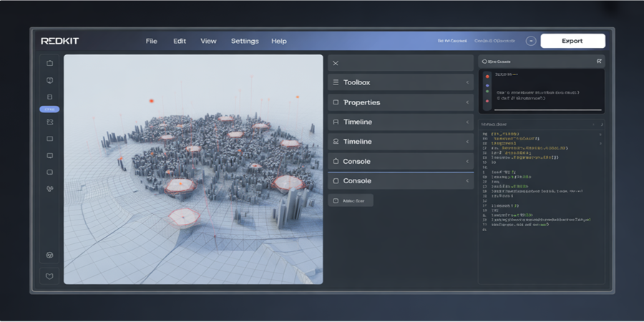Click the small add button below Console
The width and height of the screenshot is (644, 322).
pos(351,201)
